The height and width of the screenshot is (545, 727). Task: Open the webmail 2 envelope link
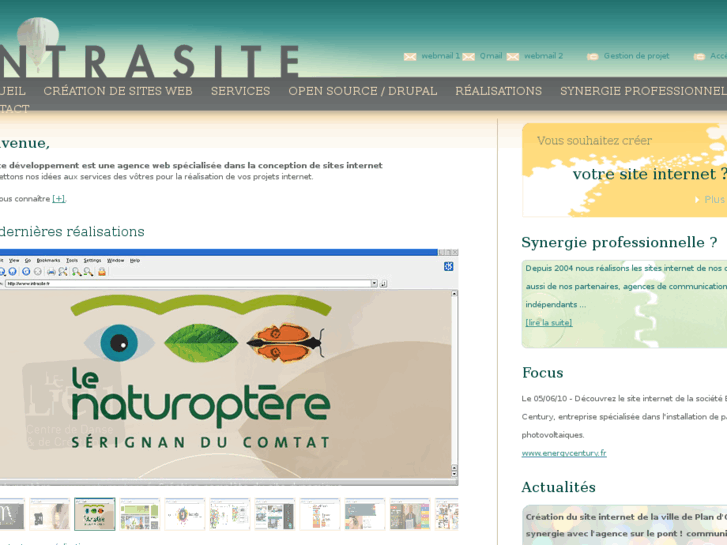pos(535,56)
